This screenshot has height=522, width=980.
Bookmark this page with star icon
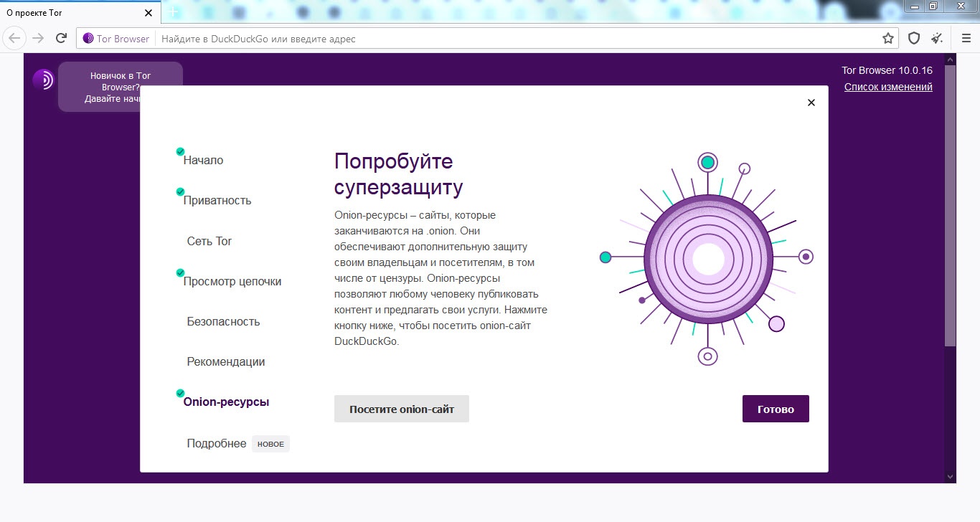pyautogui.click(x=888, y=39)
